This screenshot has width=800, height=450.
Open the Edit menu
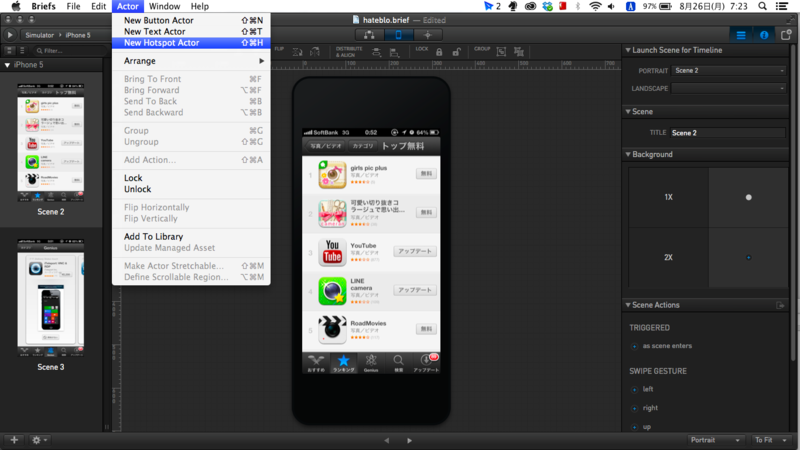(x=98, y=6)
